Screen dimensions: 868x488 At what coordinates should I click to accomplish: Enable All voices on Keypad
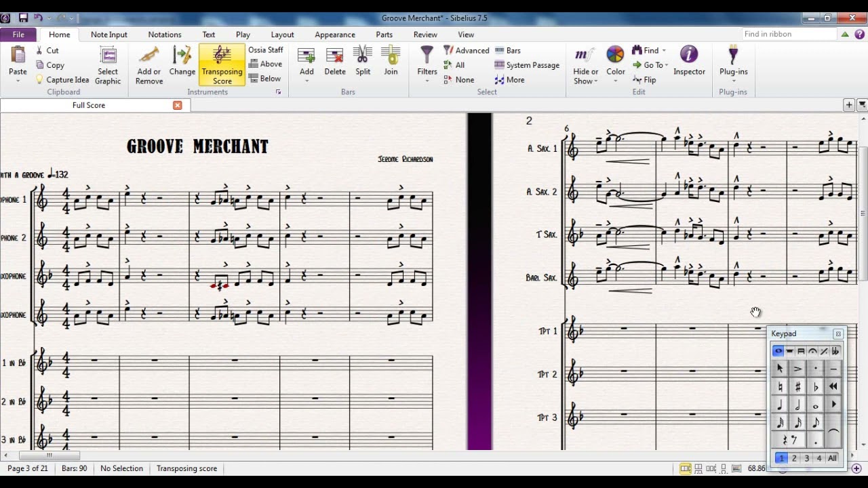point(832,458)
